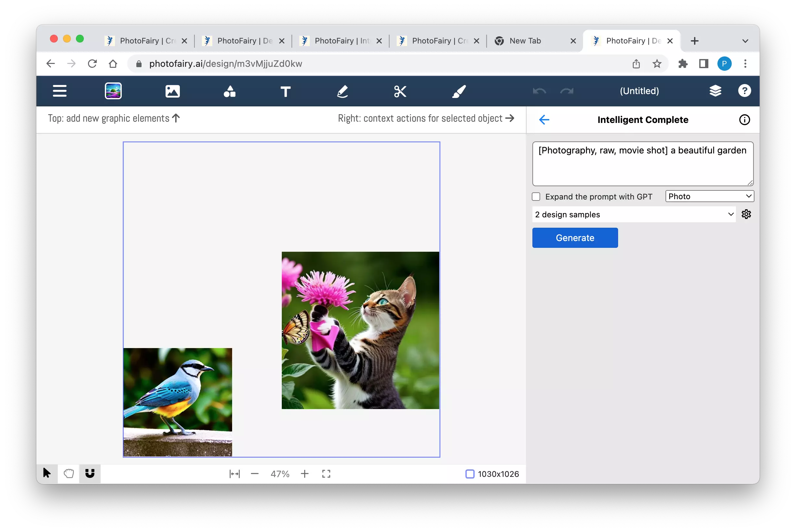Viewport: 796px width, 532px height.
Task: Zoom in with the plus button
Action: click(x=305, y=474)
